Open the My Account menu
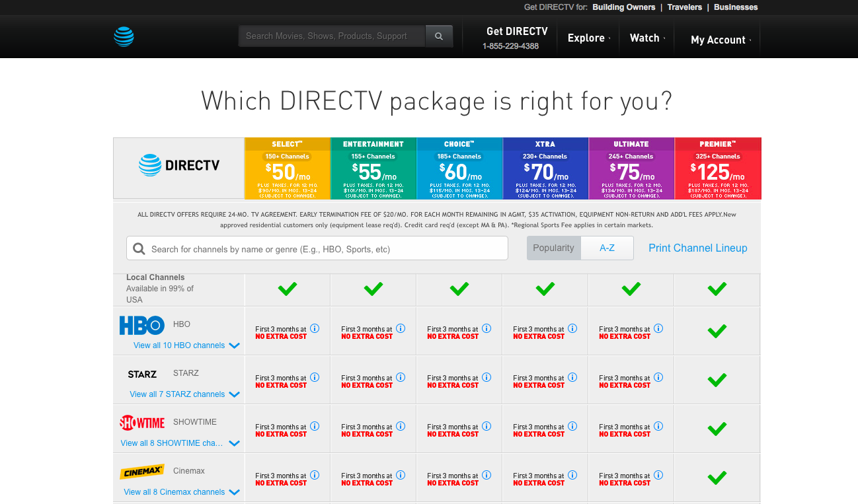The image size is (858, 504). pos(719,40)
